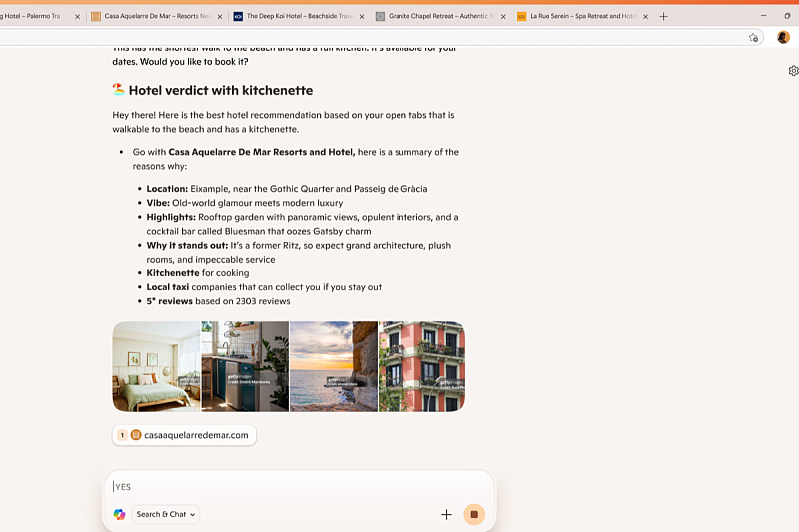The height and width of the screenshot is (532, 799).
Task: Click the Casa Aquelarre tab favicon
Action: click(96, 16)
